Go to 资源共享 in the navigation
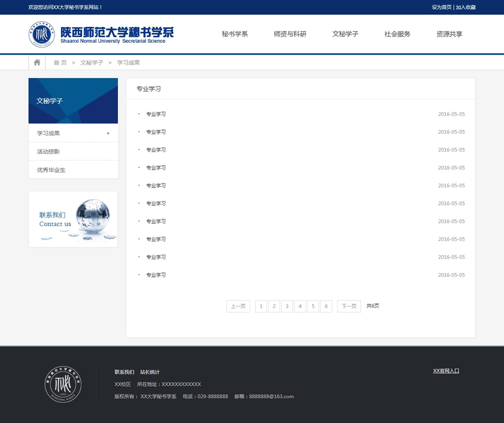The width and height of the screenshot is (504, 423). [449, 34]
